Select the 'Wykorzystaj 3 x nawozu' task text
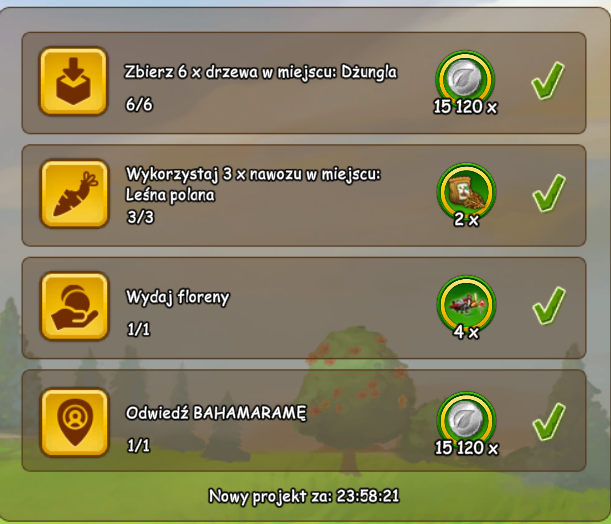611x524 pixels. point(253,184)
